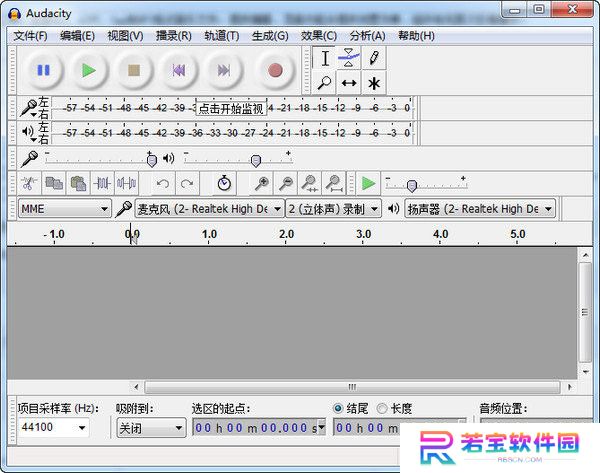Open the selection start time format arrow

point(321,427)
